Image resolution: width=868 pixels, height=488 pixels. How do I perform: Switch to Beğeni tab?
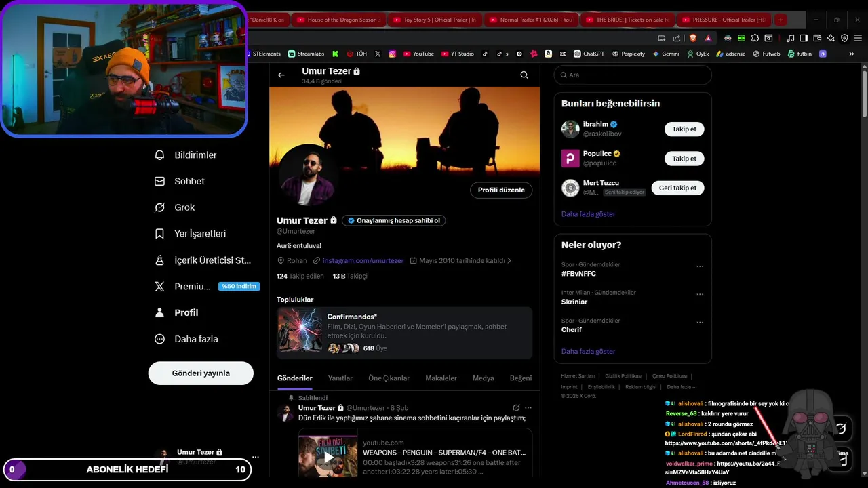[x=521, y=378]
